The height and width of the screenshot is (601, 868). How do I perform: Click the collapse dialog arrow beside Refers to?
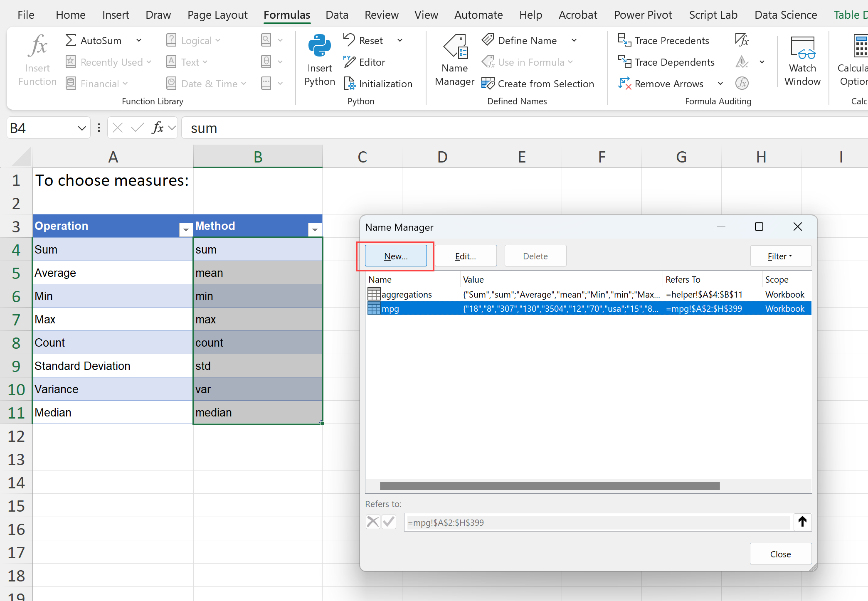click(802, 522)
